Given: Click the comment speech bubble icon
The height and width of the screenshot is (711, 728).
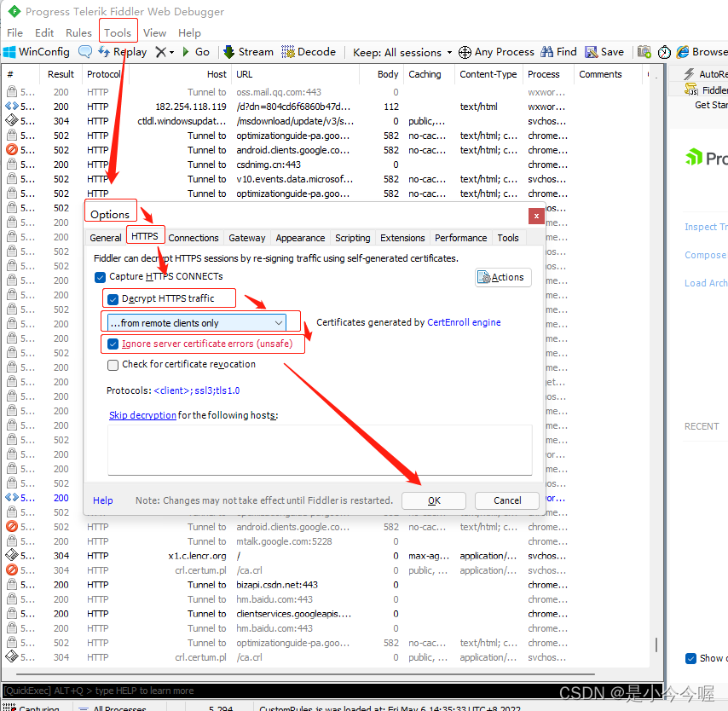Looking at the screenshot, I should click(x=85, y=51).
